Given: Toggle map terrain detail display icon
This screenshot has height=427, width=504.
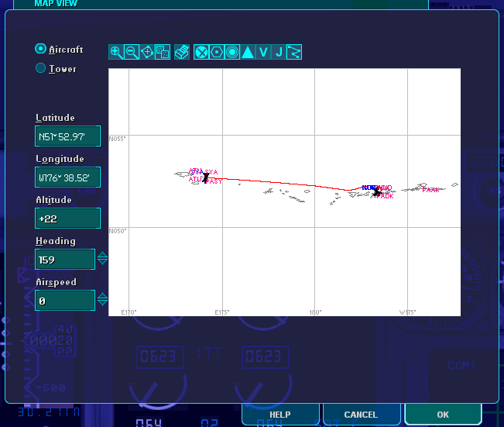Looking at the screenshot, I should [x=163, y=52].
